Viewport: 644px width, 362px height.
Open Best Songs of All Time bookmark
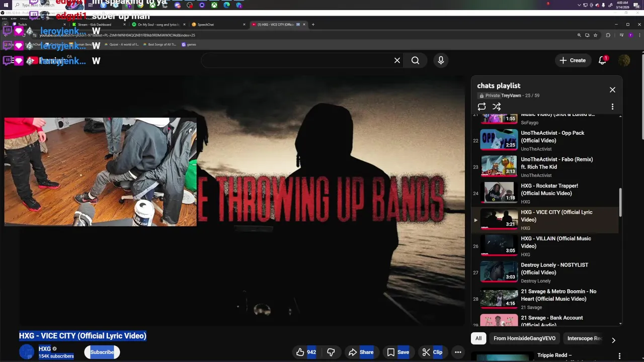(x=159, y=44)
